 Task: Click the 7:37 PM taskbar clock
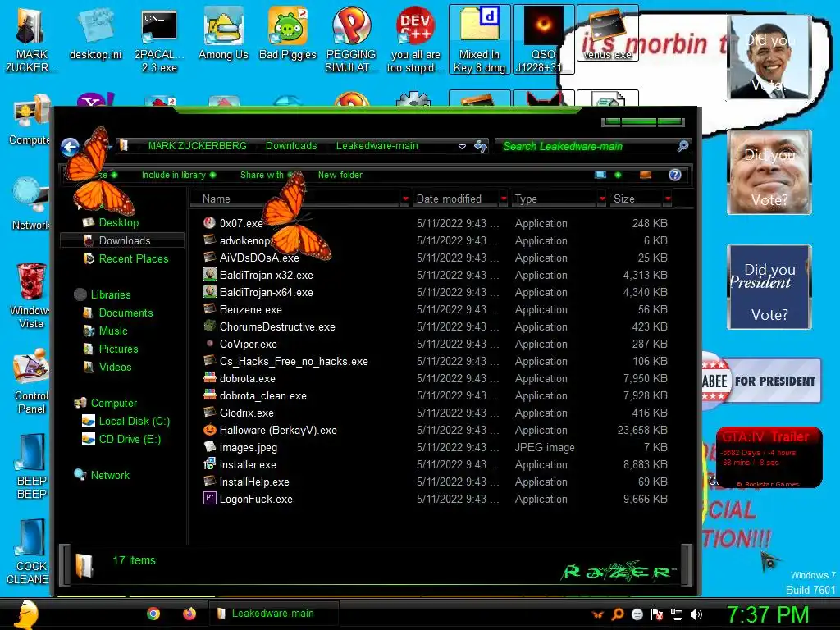point(768,614)
